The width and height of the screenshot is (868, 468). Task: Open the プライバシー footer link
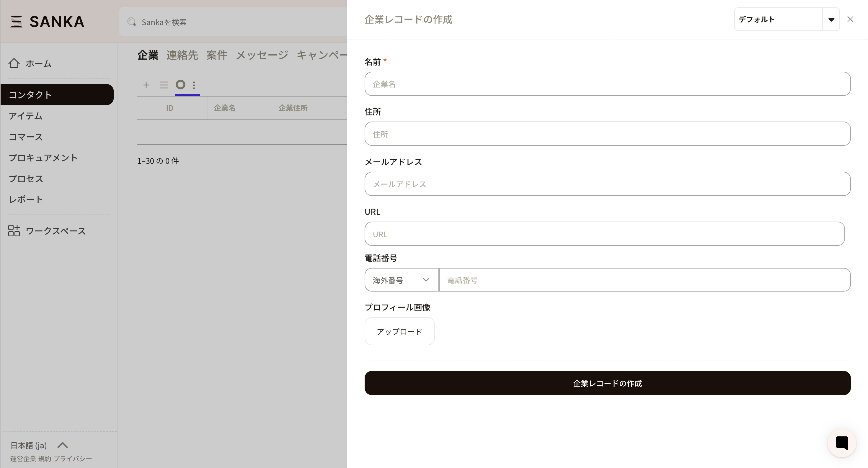(x=72, y=459)
